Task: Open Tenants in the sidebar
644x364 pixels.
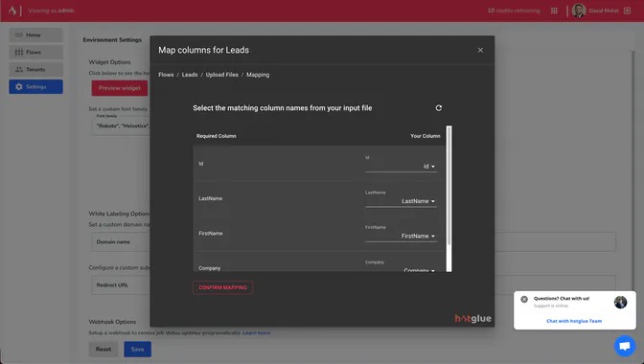Action: [x=36, y=70]
